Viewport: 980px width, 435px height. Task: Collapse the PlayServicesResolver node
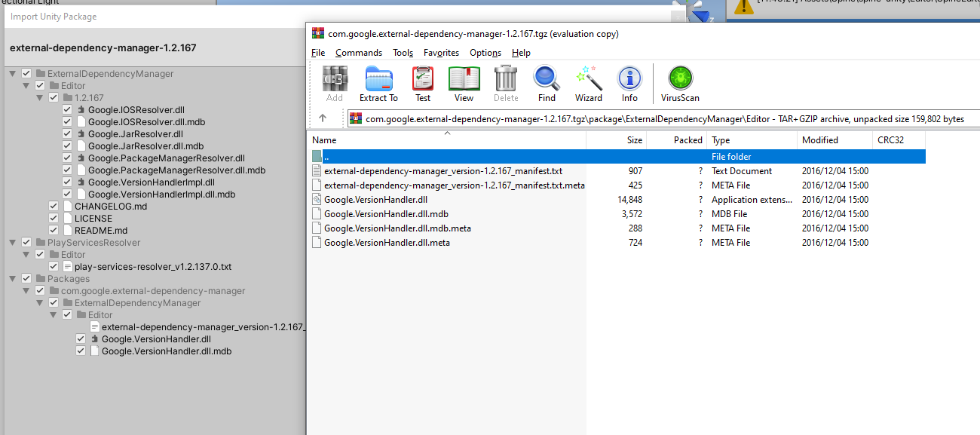pyautogui.click(x=12, y=242)
